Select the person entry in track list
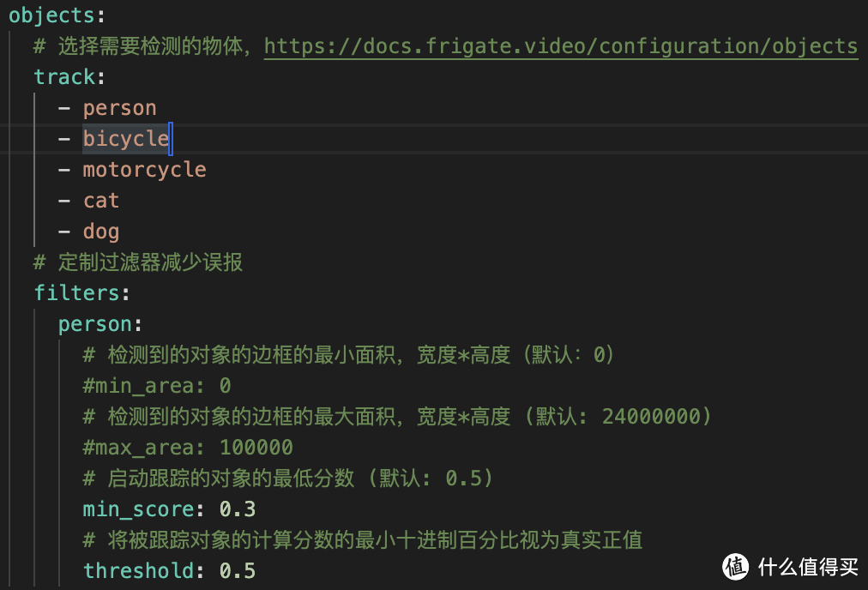 pos(119,108)
